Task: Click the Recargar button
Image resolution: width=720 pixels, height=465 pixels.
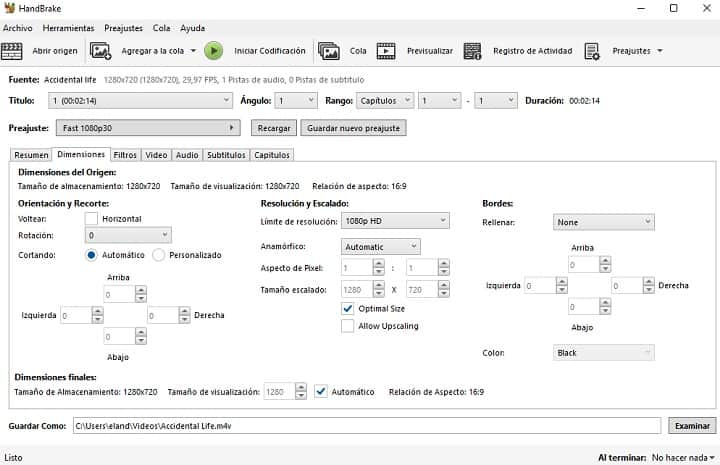Action: [x=274, y=128]
